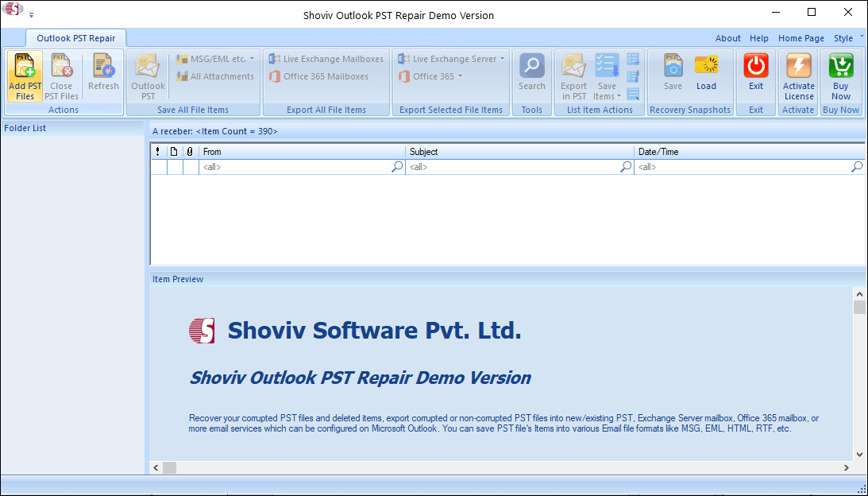Click the Item Preview panel header
This screenshot has height=496, width=868.
[x=507, y=279]
